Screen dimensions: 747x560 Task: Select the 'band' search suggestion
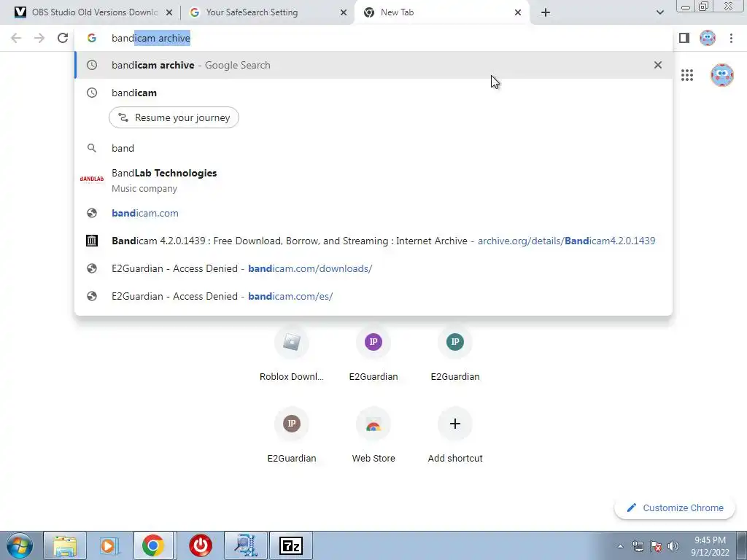tap(373, 148)
